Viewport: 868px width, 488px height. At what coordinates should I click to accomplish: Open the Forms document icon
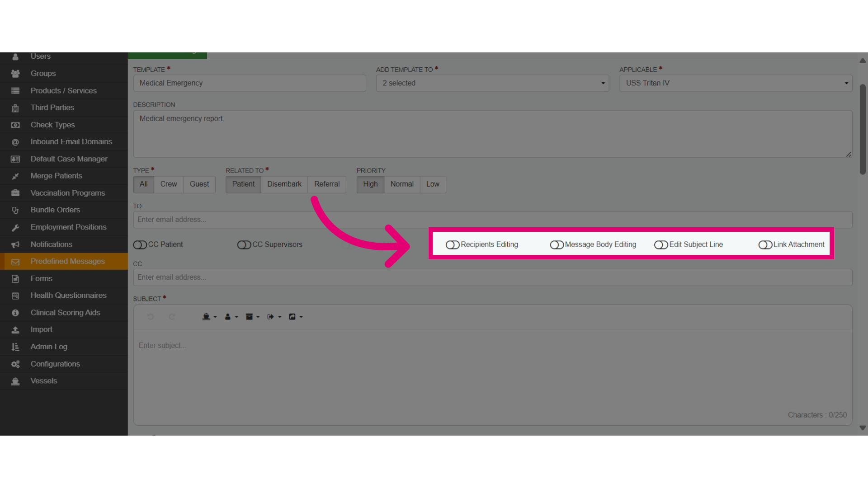click(15, 279)
